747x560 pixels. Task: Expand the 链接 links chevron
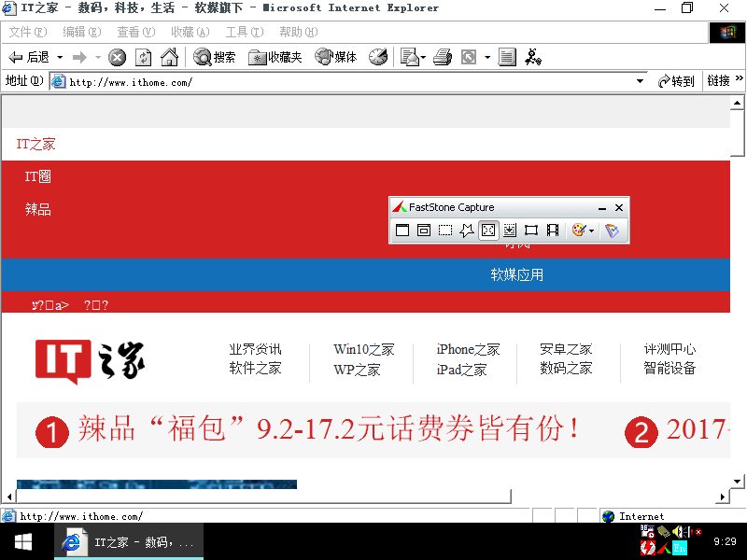point(739,78)
